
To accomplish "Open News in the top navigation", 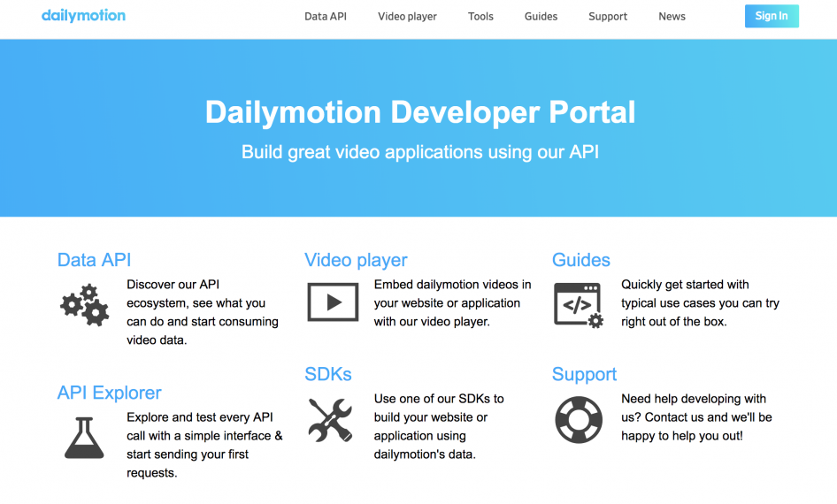I will (672, 17).
